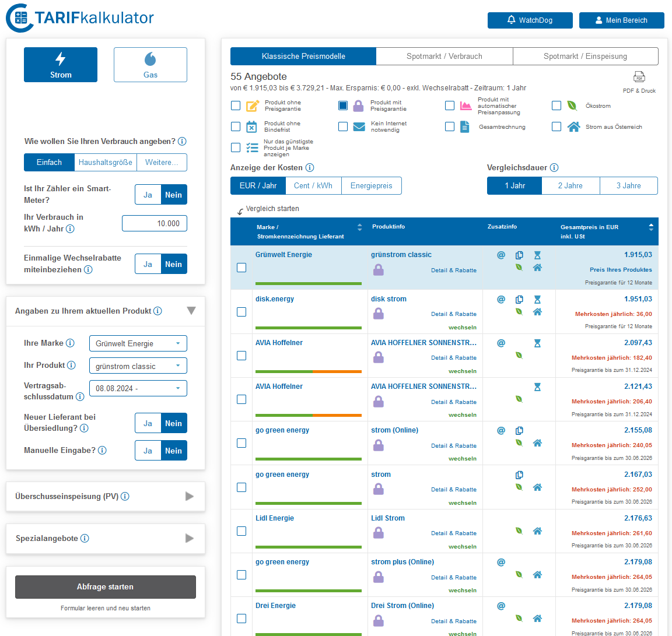Check Kein Internet notwendig filter

click(343, 127)
